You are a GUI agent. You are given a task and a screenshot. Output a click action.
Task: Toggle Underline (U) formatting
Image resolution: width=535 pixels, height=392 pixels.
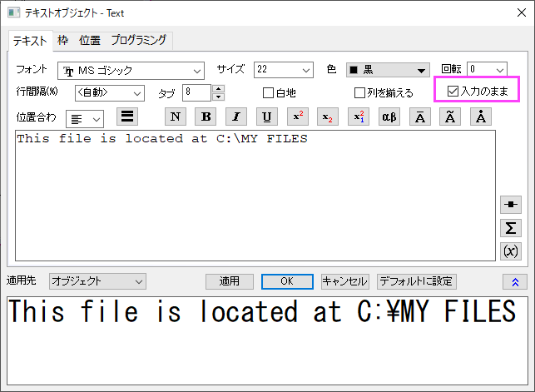267,117
